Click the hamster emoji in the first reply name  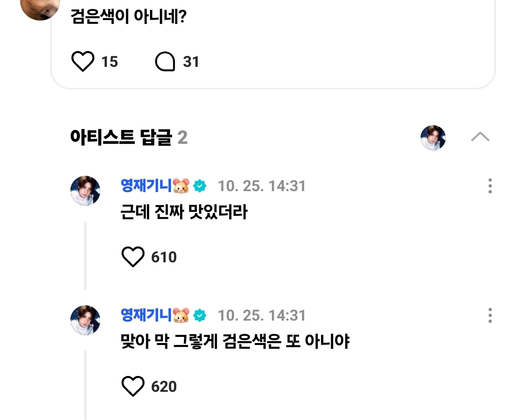(x=181, y=186)
